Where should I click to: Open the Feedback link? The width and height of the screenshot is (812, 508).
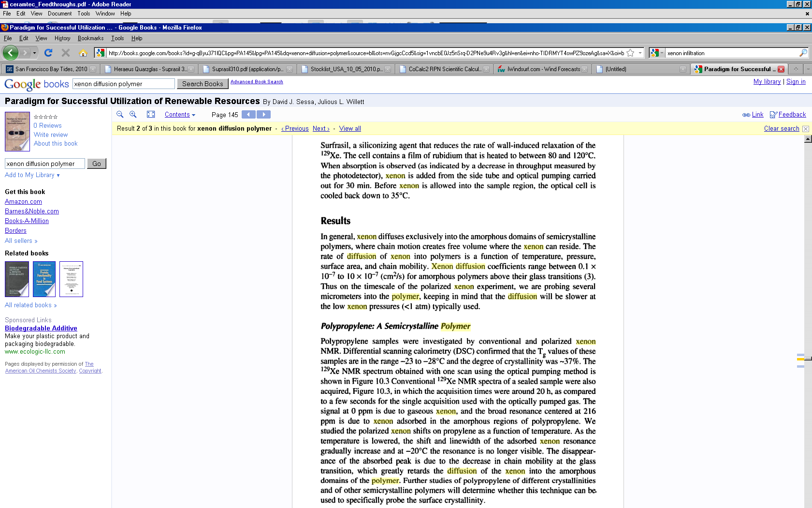(x=792, y=115)
